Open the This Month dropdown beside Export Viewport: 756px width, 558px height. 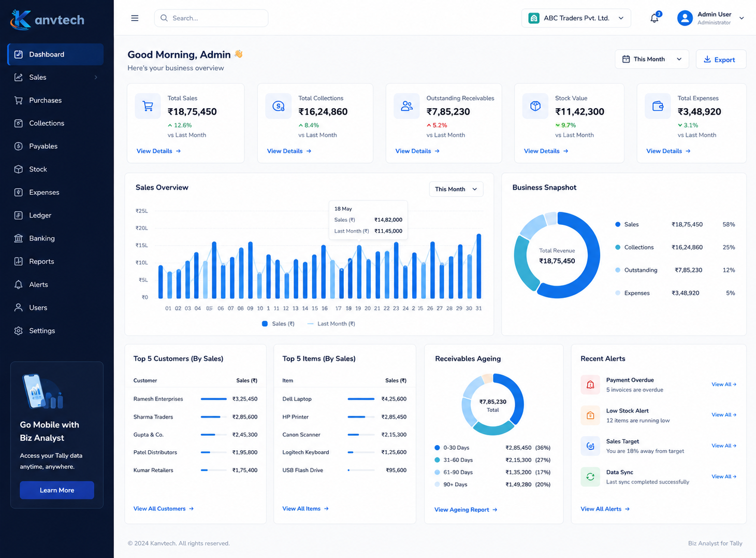point(652,59)
